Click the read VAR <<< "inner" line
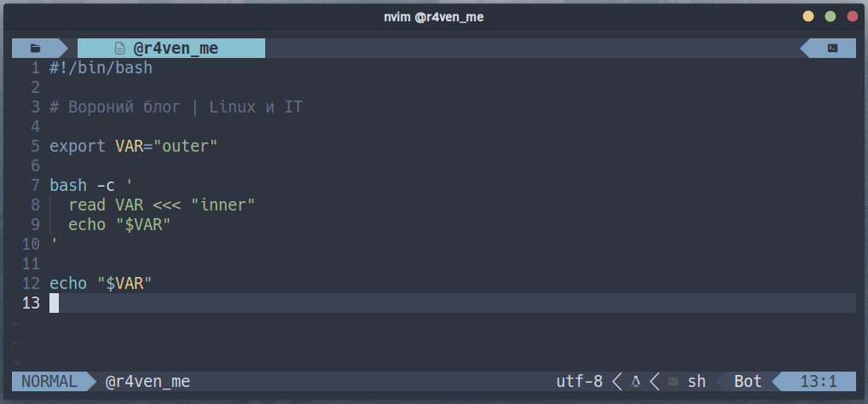The width and height of the screenshot is (868, 404). 162,205
